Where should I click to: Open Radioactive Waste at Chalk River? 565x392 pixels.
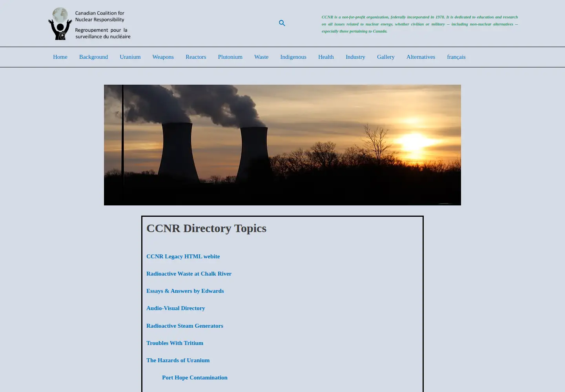(x=189, y=274)
